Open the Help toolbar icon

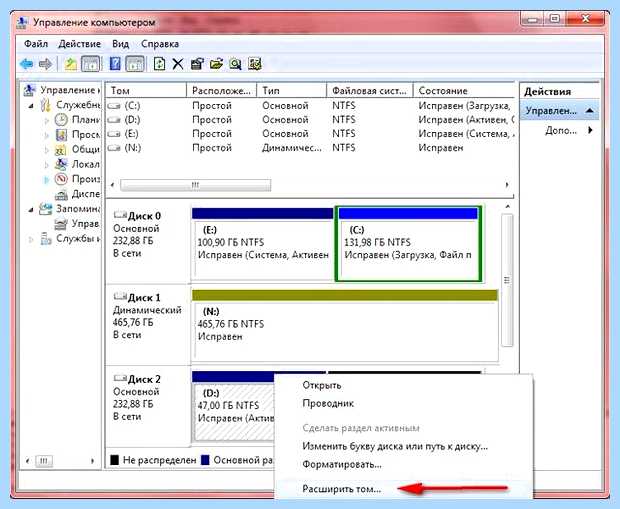pos(115,64)
